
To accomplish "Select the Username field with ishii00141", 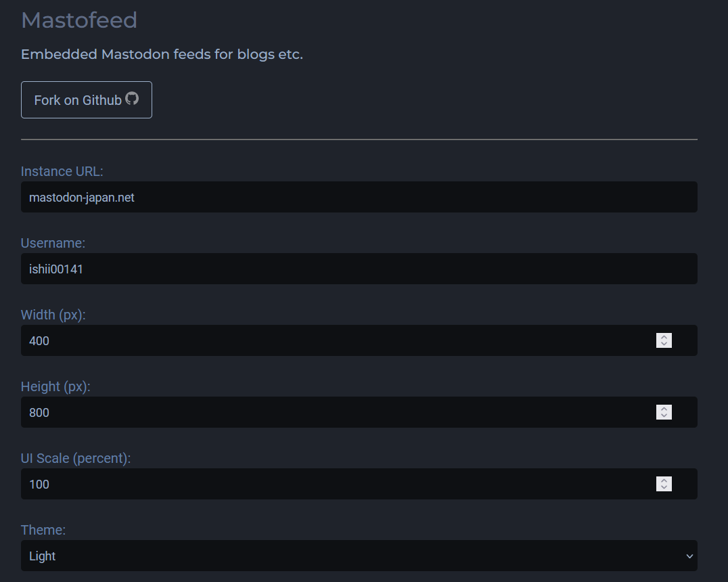I will pyautogui.click(x=359, y=269).
